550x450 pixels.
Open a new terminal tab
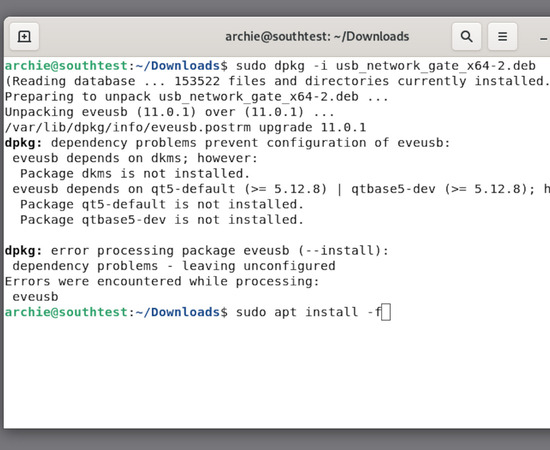pyautogui.click(x=24, y=36)
